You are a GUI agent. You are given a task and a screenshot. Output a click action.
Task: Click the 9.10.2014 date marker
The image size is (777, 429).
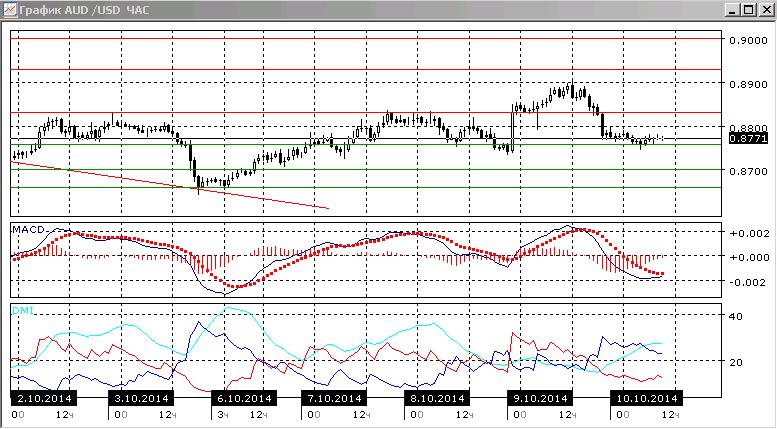[540, 398]
